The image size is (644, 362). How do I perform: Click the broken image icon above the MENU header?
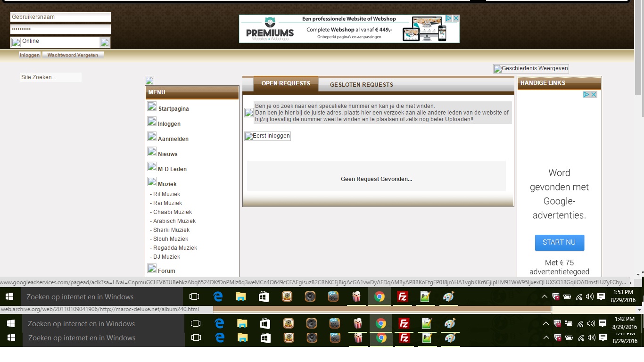(x=149, y=81)
